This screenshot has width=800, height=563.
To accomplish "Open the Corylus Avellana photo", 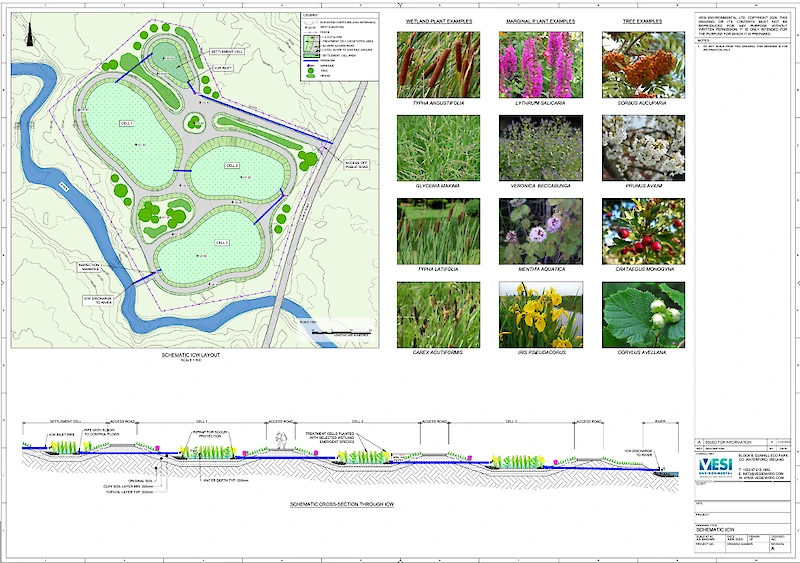I will [643, 314].
